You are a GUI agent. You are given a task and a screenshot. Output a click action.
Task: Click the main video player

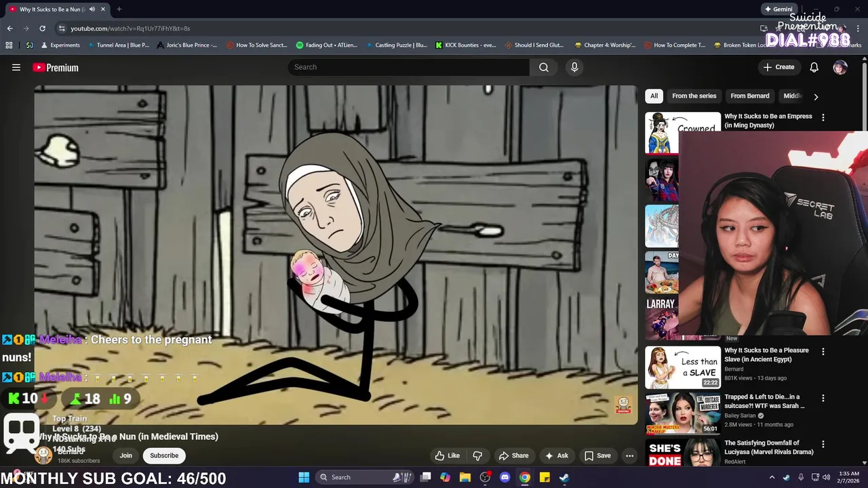tap(336, 254)
